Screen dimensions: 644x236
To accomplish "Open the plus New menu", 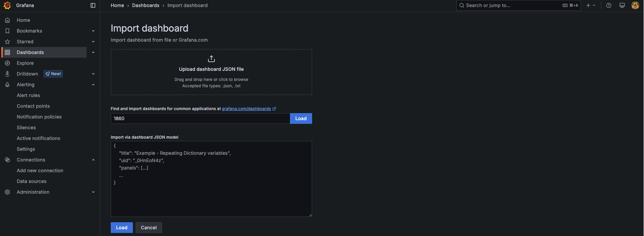I will point(591,5).
